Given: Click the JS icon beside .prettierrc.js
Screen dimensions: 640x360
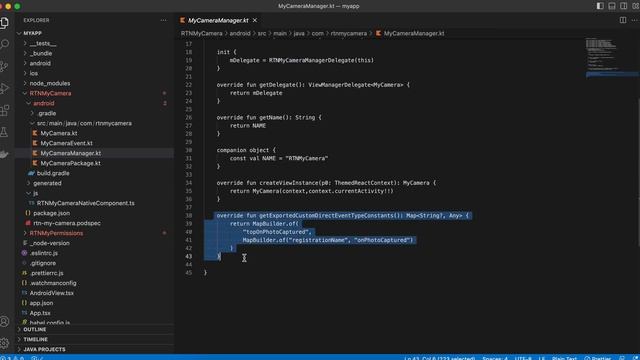Looking at the screenshot, I should click(x=24, y=273).
